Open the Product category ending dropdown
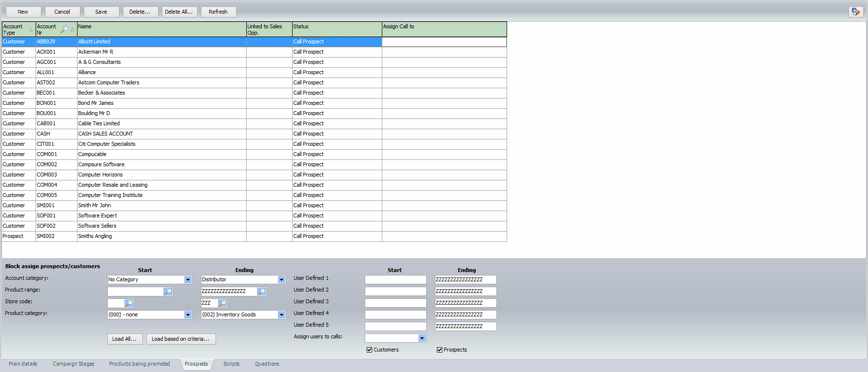 [281, 315]
